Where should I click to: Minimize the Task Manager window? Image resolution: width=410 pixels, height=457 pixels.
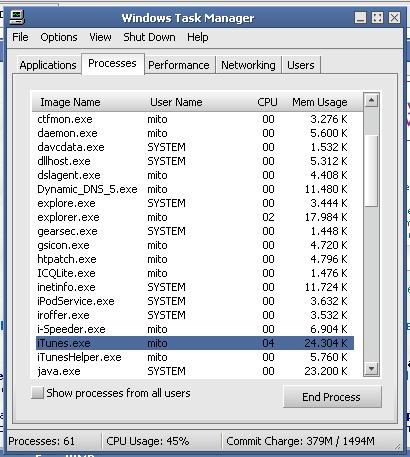coord(360,17)
